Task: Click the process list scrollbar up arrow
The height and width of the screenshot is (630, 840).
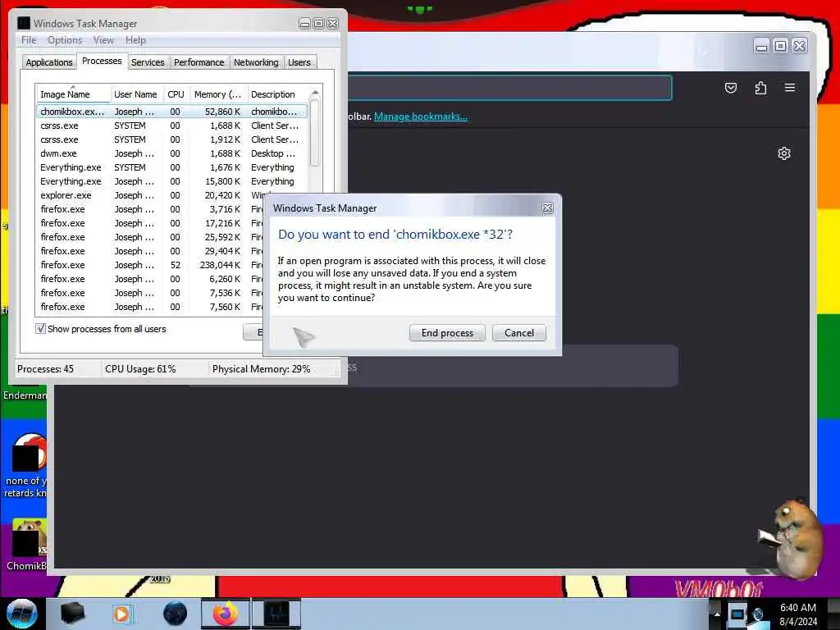Action: click(x=315, y=94)
